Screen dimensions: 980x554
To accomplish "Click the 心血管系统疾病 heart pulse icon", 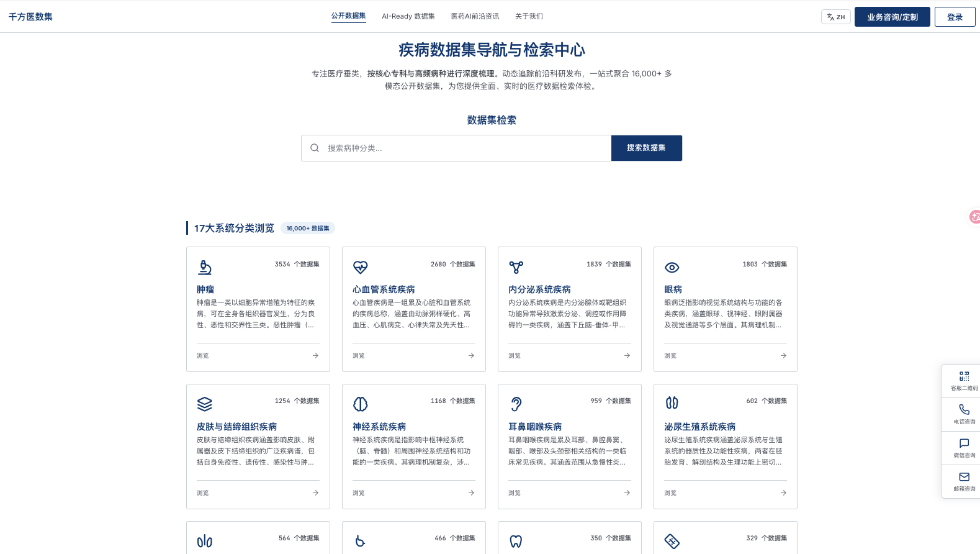I will (x=361, y=267).
